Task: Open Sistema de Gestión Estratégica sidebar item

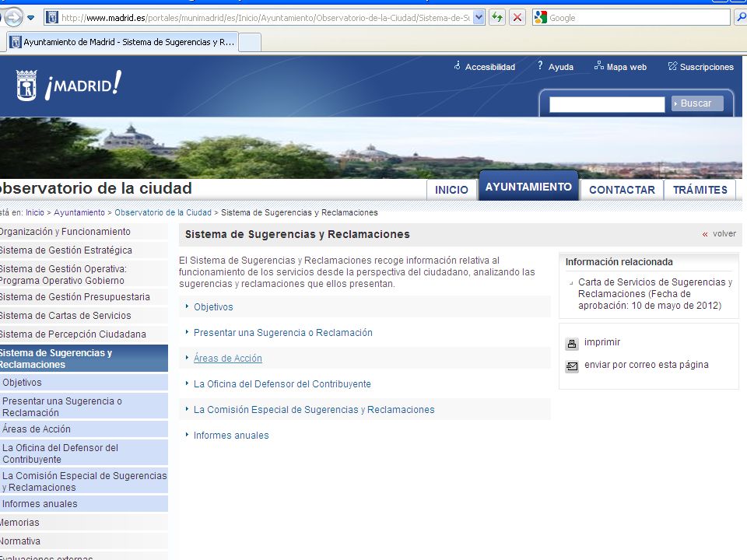Action: [83, 250]
